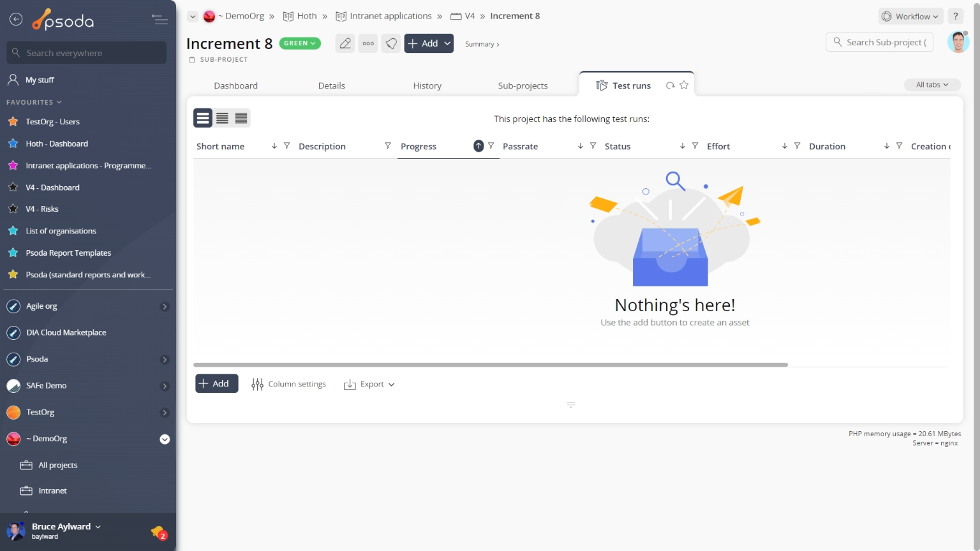Open the Add dropdown arrow in header

[x=448, y=43]
